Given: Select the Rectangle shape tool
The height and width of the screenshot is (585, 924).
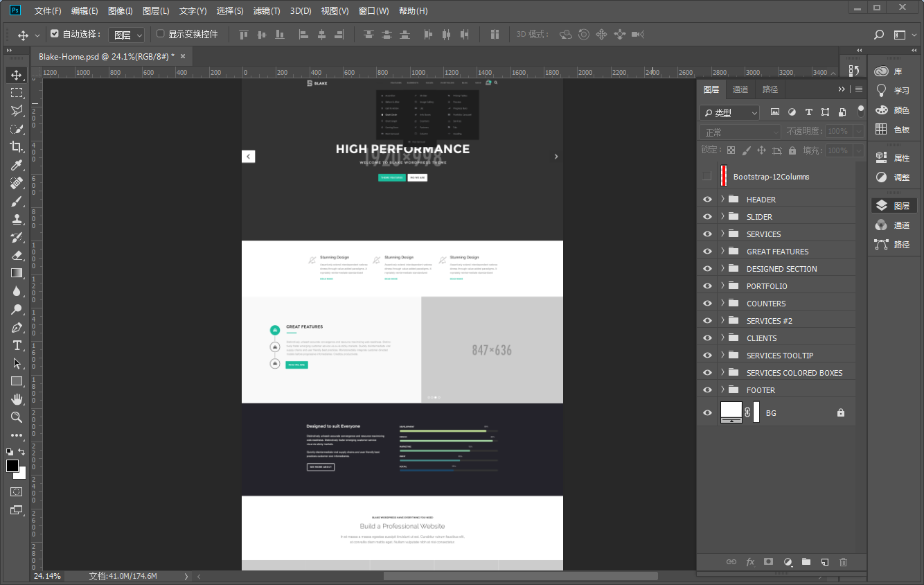Looking at the screenshot, I should coord(17,381).
